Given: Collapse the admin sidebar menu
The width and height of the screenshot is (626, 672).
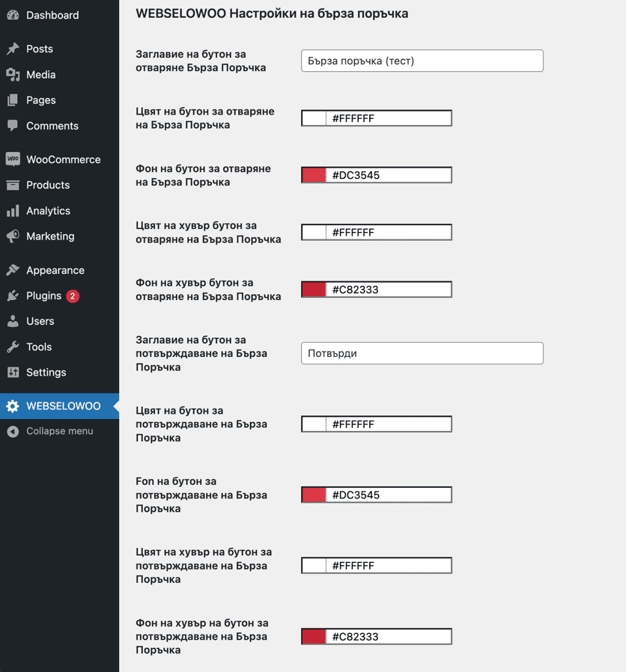Looking at the screenshot, I should pyautogui.click(x=51, y=431).
